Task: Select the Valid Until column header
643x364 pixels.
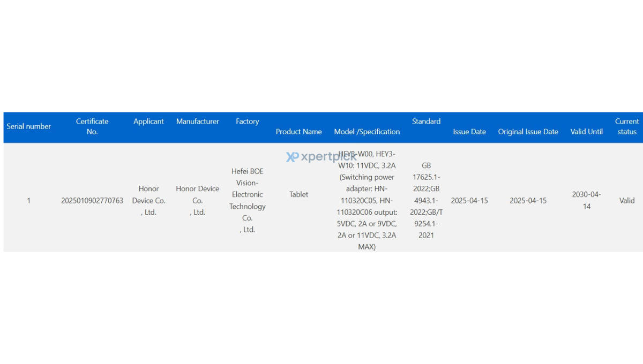Action: tap(587, 132)
